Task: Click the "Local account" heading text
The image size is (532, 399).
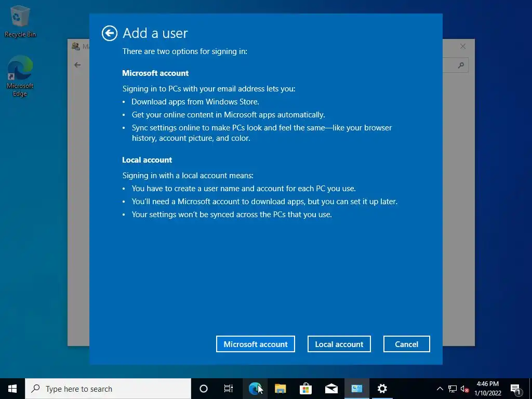Action: tap(147, 160)
